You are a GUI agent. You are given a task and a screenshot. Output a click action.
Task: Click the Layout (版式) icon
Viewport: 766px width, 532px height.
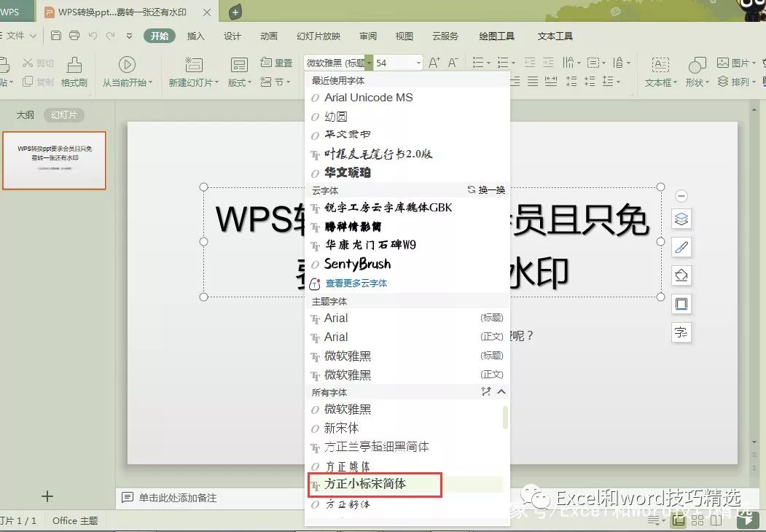(x=239, y=64)
